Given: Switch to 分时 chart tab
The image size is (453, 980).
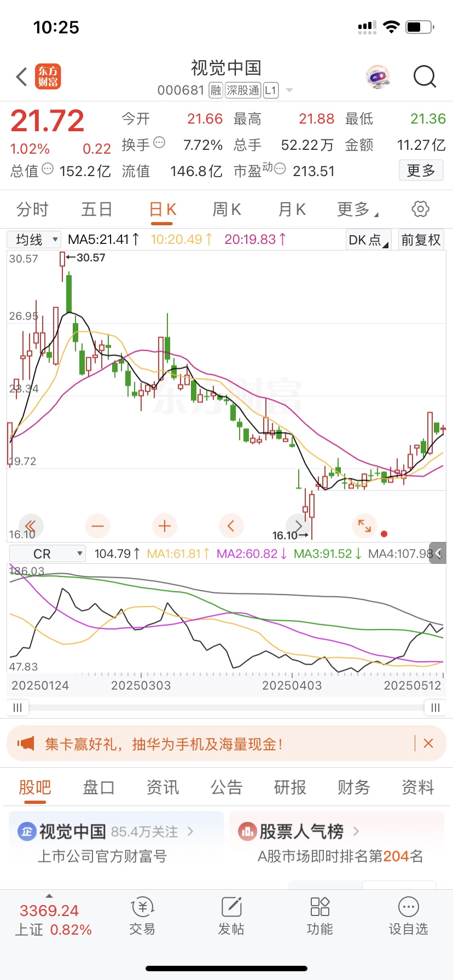Looking at the screenshot, I should pyautogui.click(x=33, y=209).
